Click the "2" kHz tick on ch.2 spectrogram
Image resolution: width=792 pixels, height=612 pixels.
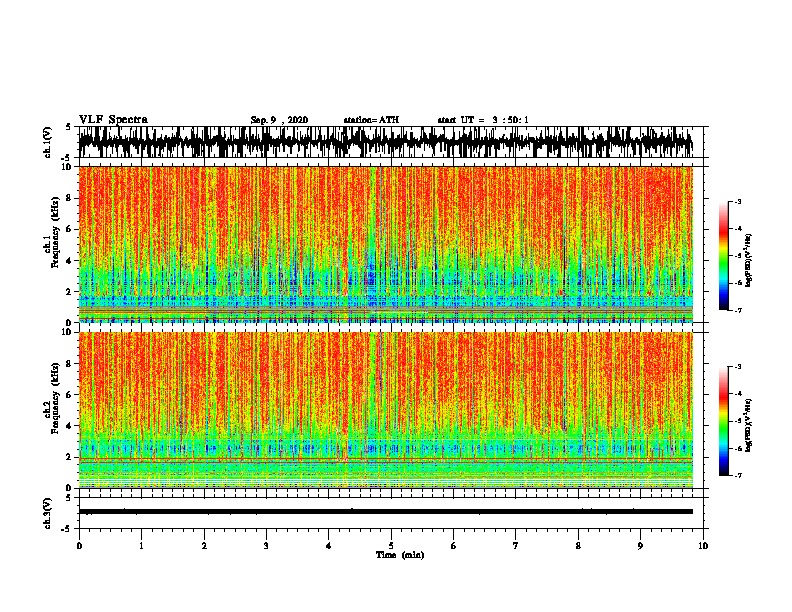click(x=69, y=457)
